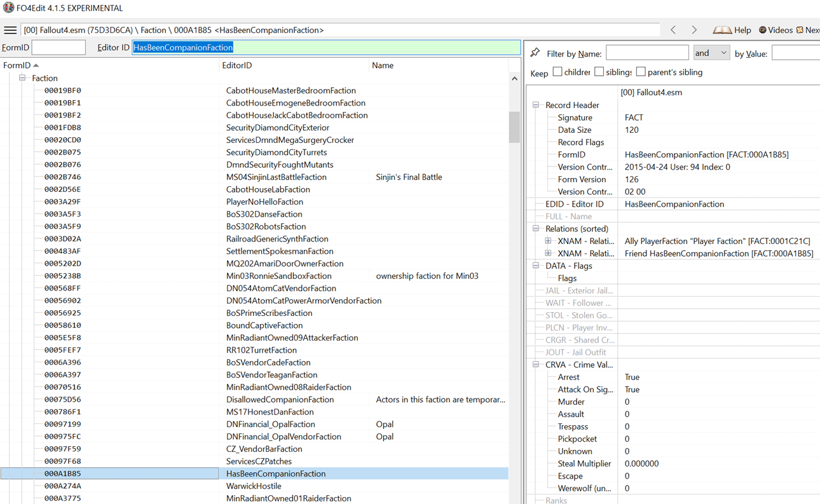820x504 pixels.
Task: Expand the XNAM Ally PlayerFaction relation
Action: pos(548,241)
